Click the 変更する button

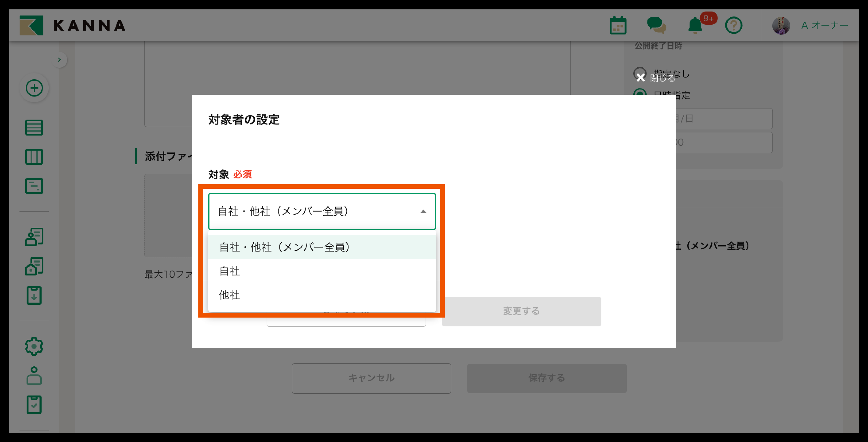521,311
